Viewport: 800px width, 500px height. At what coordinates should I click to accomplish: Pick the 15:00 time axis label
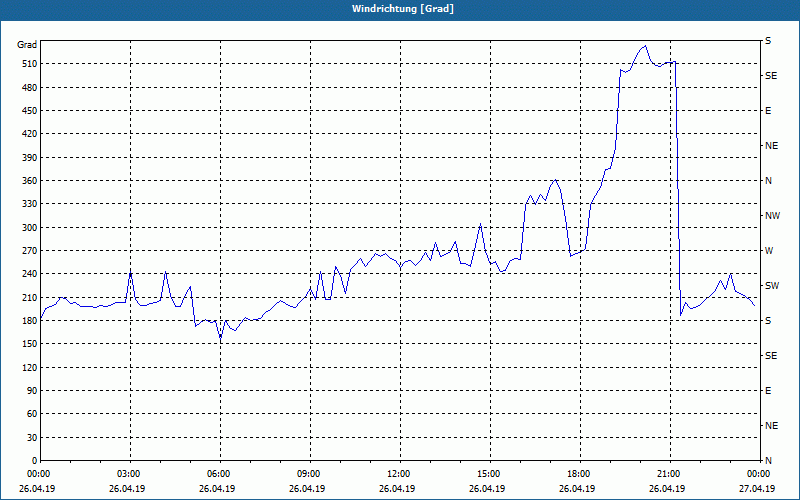[x=490, y=474]
